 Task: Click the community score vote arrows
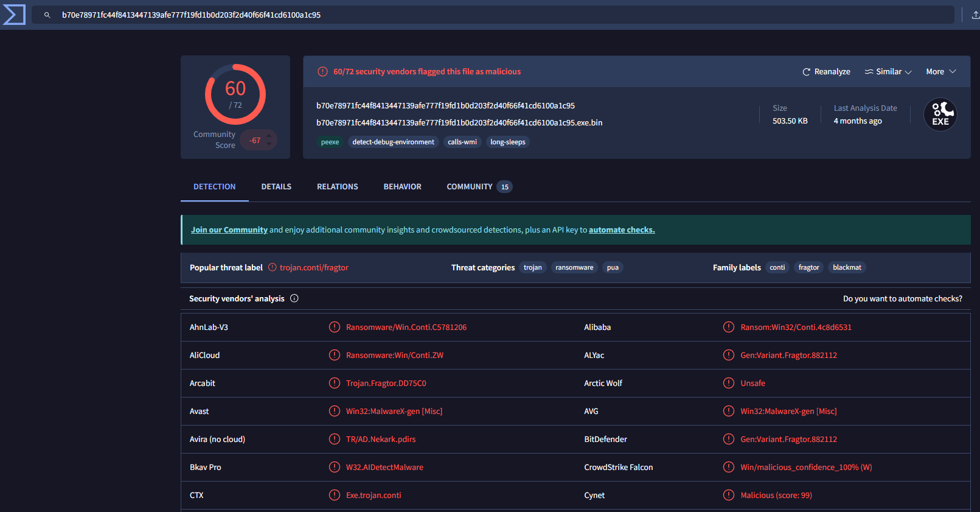pyautogui.click(x=269, y=140)
